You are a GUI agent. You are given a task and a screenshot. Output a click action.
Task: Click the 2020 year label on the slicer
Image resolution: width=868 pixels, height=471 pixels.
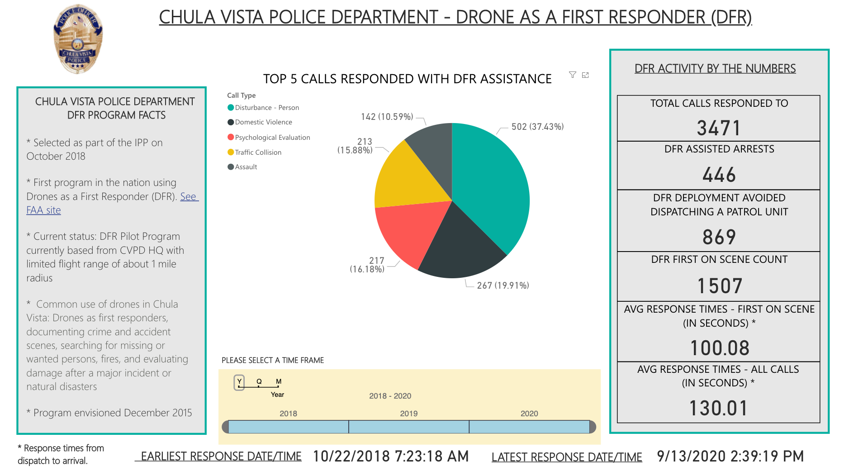pyautogui.click(x=529, y=413)
